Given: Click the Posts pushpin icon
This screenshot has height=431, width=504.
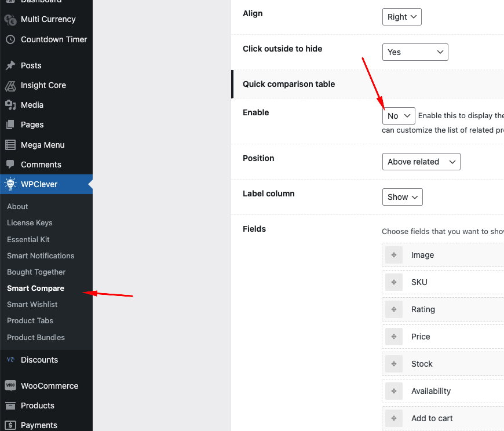Looking at the screenshot, I should coord(10,65).
